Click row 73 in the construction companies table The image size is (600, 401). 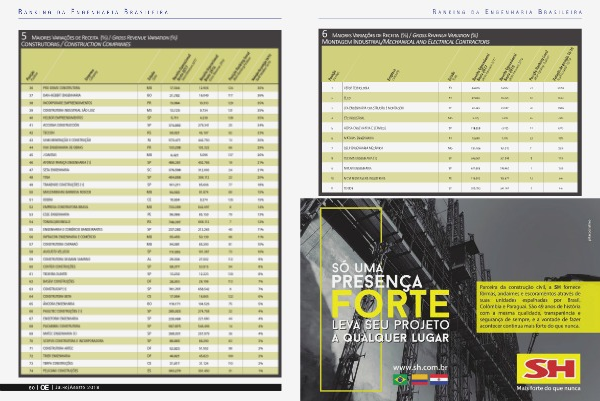(x=150, y=363)
